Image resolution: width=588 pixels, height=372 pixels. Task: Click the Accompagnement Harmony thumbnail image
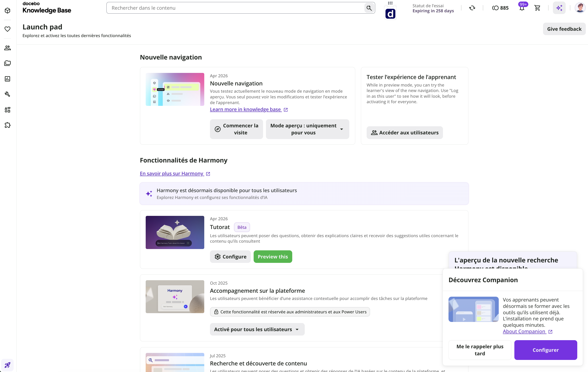(175, 296)
